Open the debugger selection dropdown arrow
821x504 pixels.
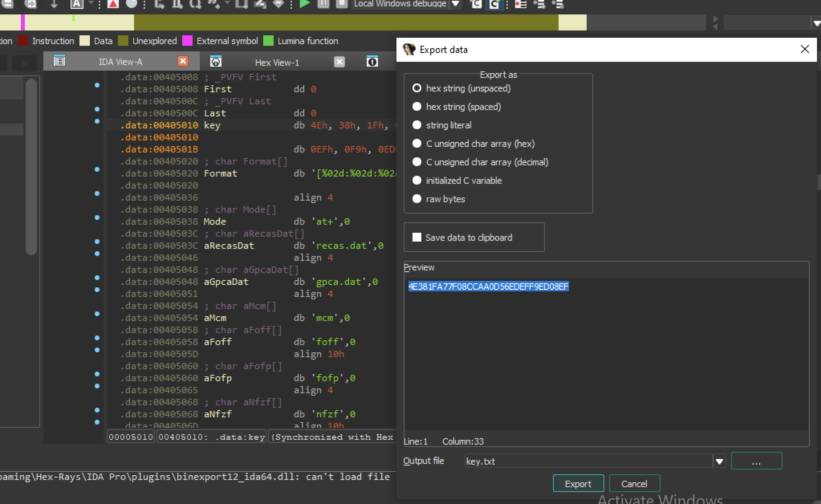[455, 4]
